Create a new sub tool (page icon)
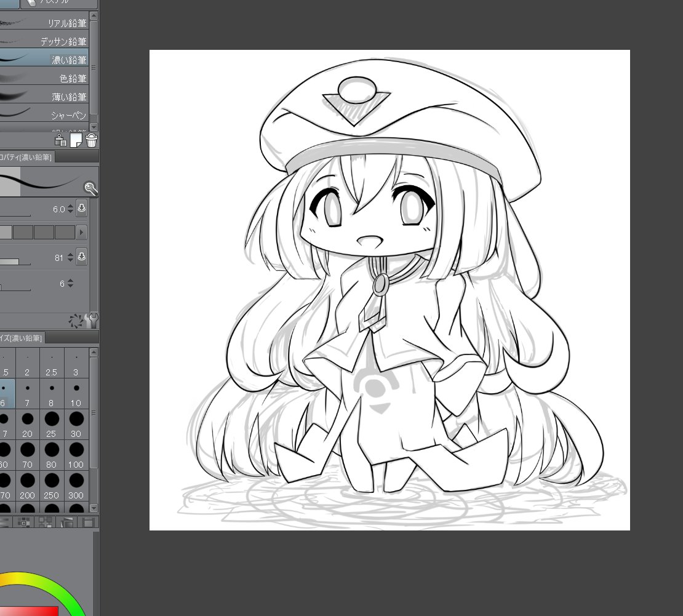The image size is (683, 616). tap(76, 140)
